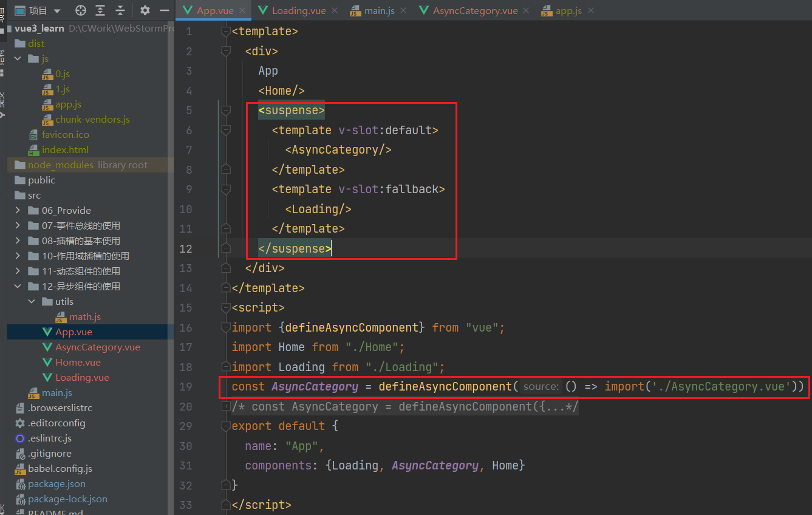Select AsyncCategory.vue in the project tree
Viewport: 812px width, 515px height.
click(97, 347)
